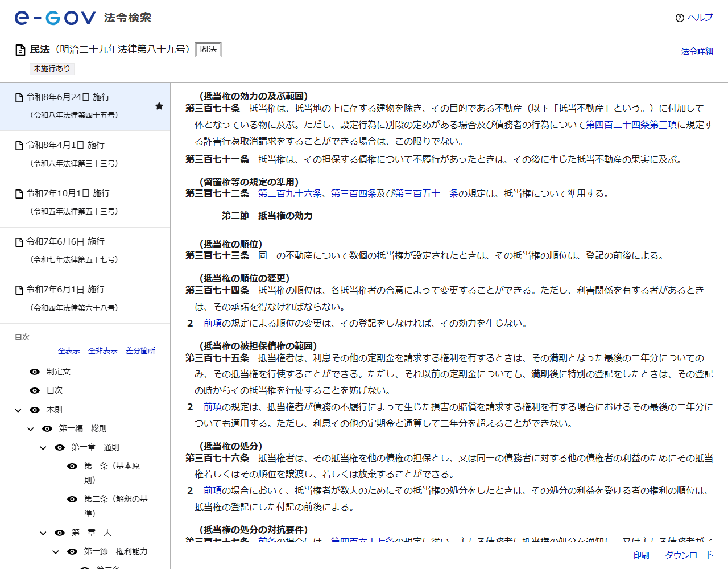Click the 差分箇所 link
The width and height of the screenshot is (728, 569).
(x=140, y=351)
